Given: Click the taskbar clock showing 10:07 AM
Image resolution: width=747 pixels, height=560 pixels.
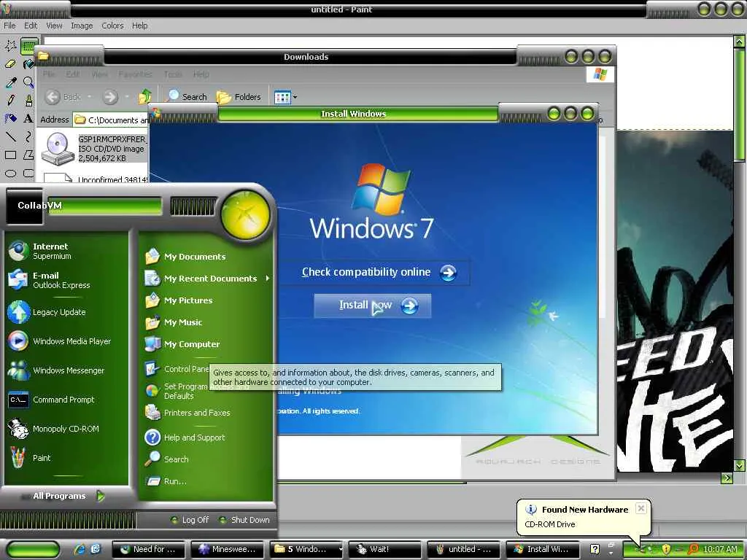Looking at the screenshot, I should [x=720, y=549].
